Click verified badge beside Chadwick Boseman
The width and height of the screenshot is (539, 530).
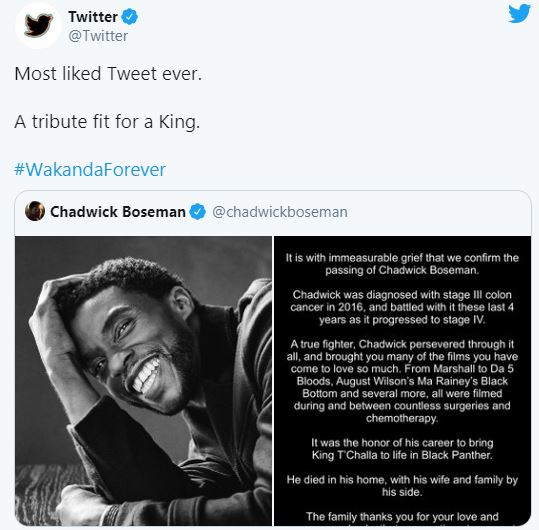click(x=198, y=212)
